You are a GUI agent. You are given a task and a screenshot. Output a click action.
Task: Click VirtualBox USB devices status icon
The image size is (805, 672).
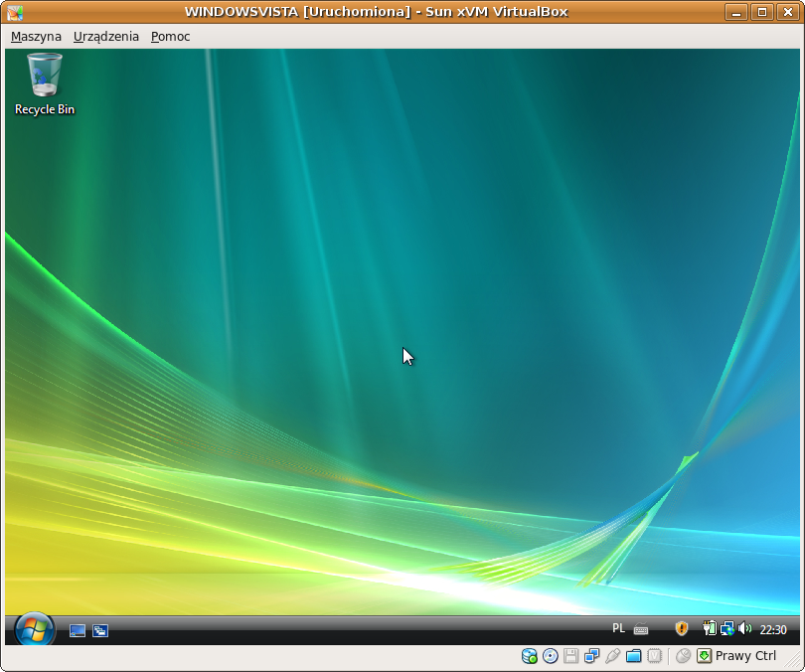612,656
